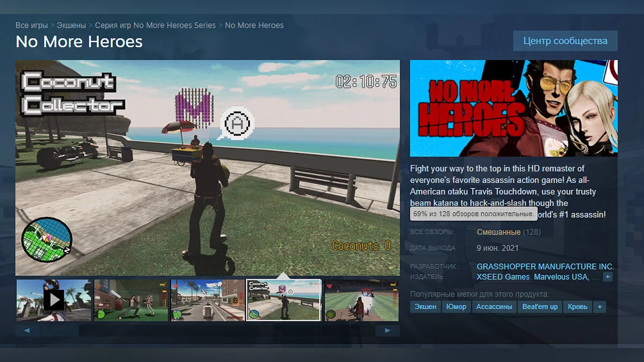
Task: Click the 9 июн. 2021 release date
Action: point(497,248)
